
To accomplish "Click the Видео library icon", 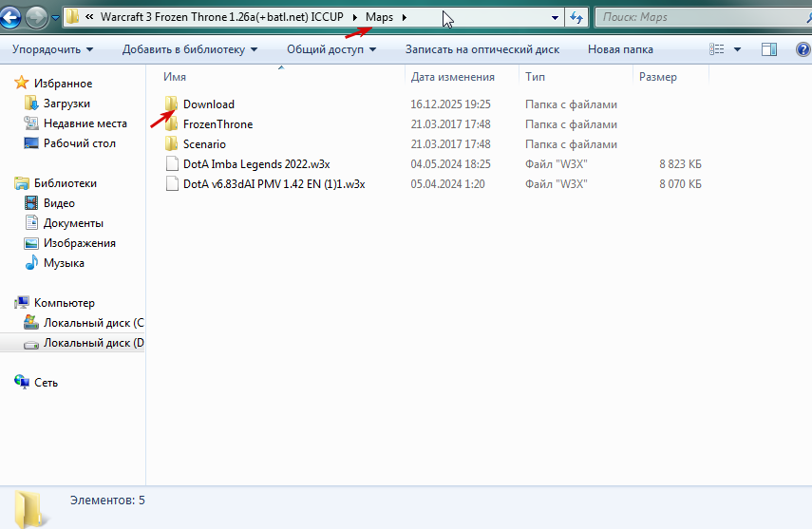I will click(x=31, y=202).
